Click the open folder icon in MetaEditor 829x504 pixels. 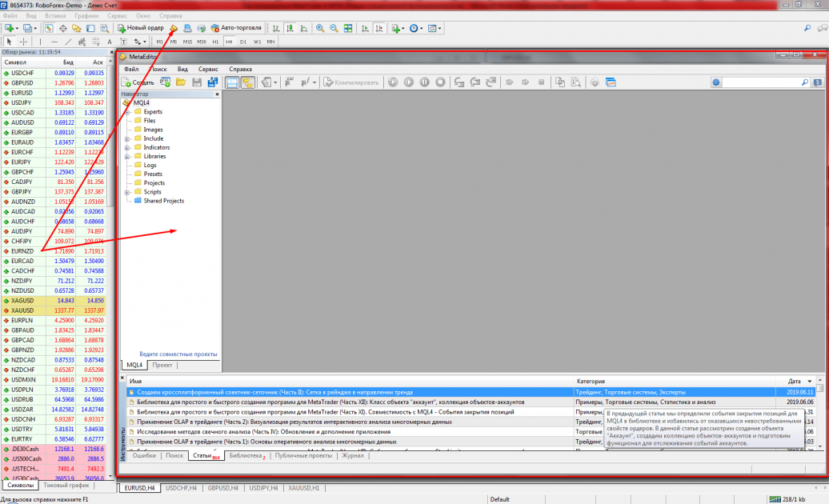[x=181, y=82]
